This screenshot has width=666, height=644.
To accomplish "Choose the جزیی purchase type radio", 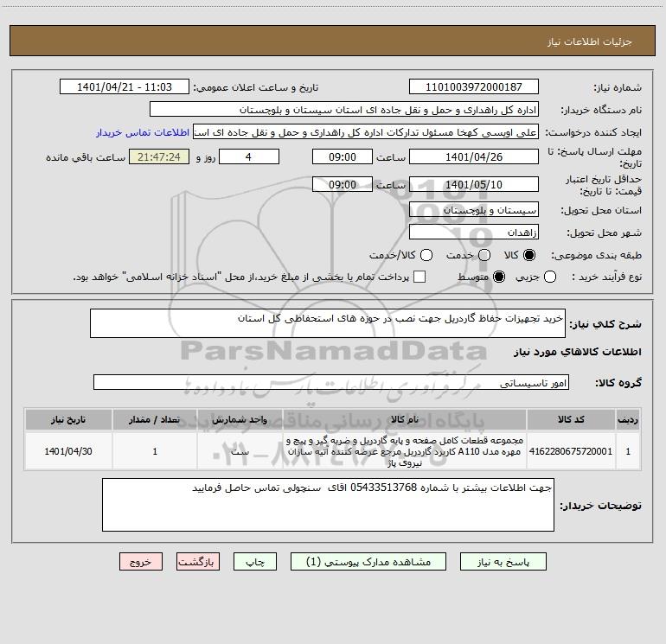I will coord(550,277).
